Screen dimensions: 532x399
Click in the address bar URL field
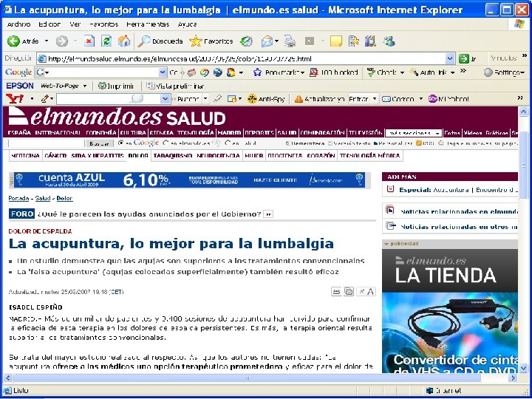pos(241,58)
